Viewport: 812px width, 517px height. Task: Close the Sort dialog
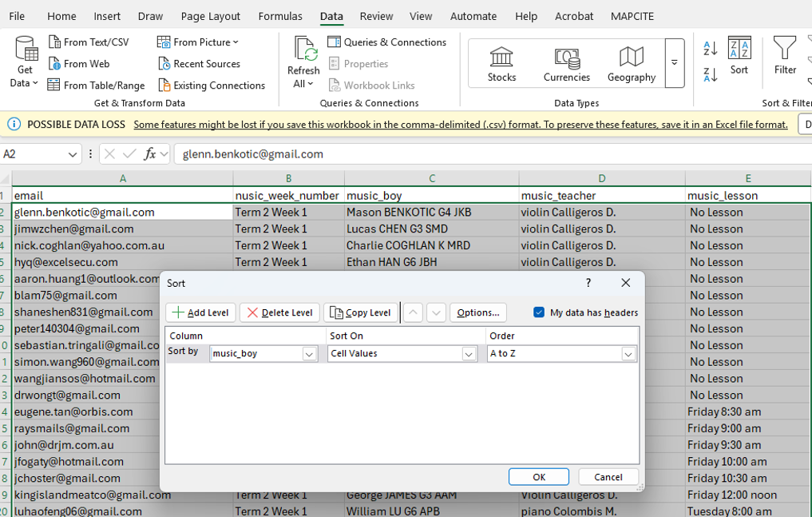[x=626, y=283]
